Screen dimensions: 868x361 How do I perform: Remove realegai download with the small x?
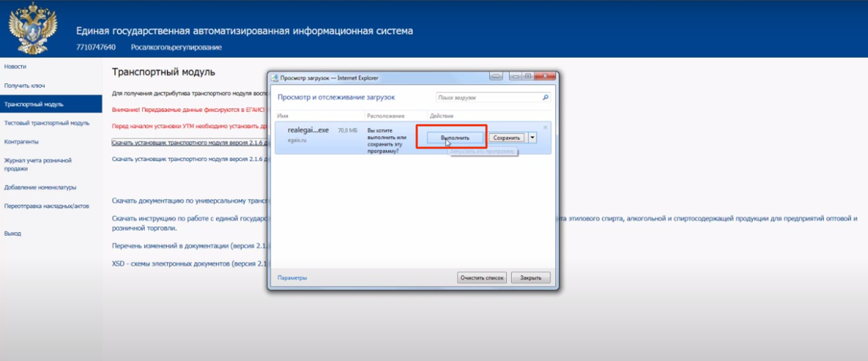(x=545, y=127)
